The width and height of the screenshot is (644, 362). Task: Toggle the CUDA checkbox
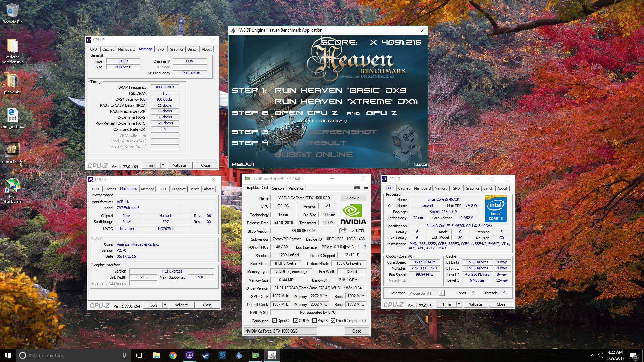(296, 321)
